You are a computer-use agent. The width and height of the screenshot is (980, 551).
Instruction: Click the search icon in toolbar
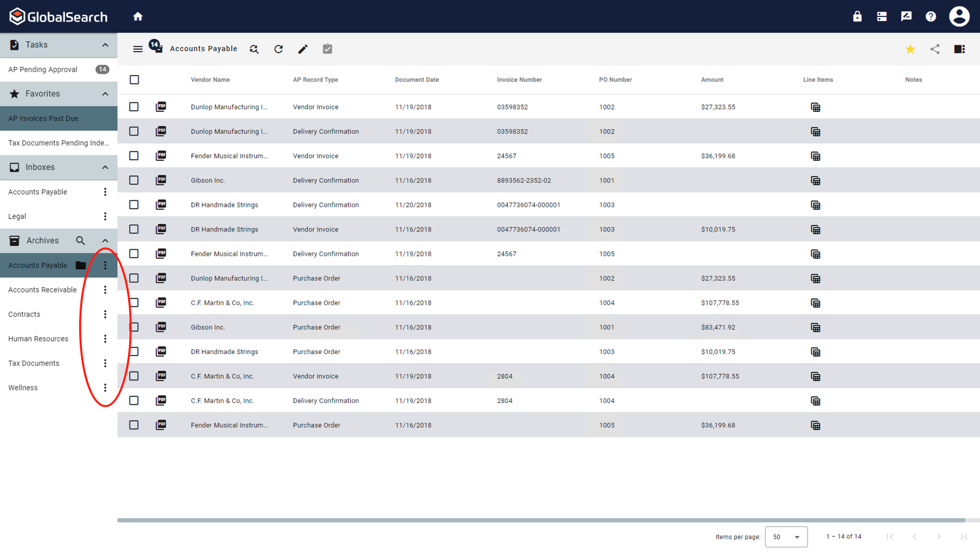(x=254, y=48)
